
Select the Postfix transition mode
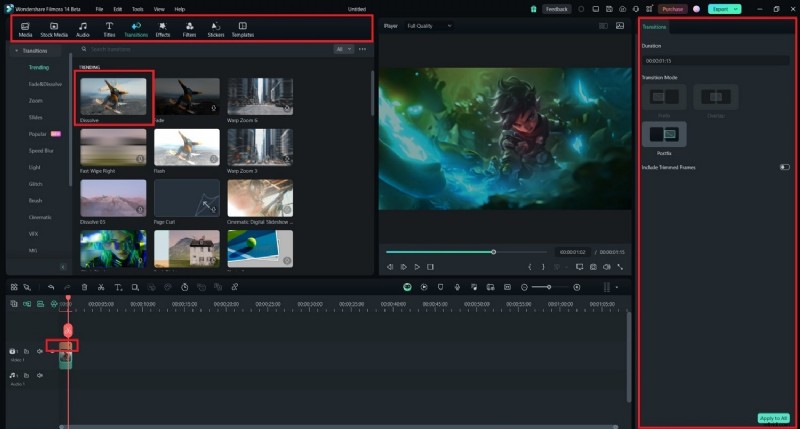pos(664,133)
